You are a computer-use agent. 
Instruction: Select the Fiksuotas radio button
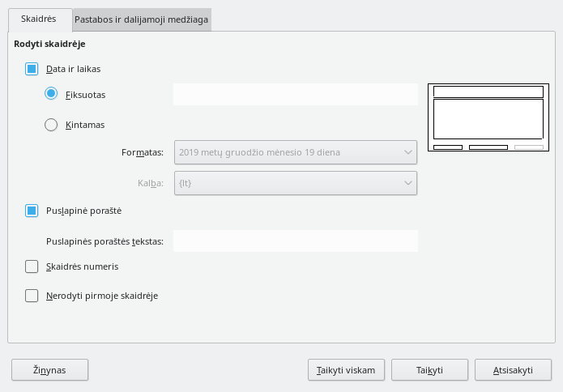click(x=51, y=94)
